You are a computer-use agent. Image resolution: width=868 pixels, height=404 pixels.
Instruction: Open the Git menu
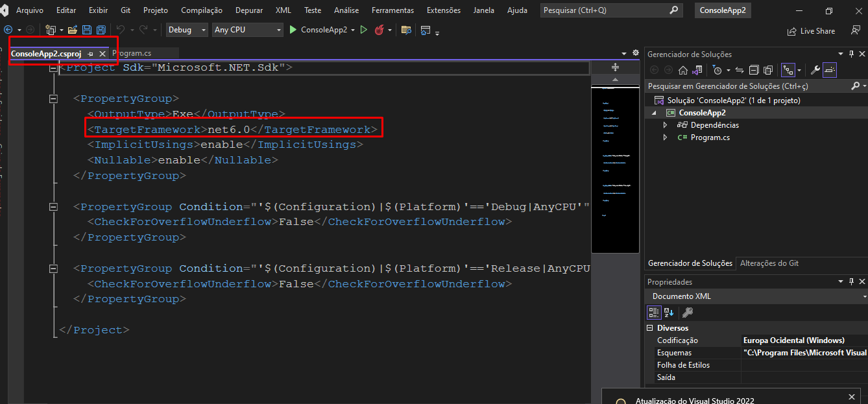pos(126,10)
